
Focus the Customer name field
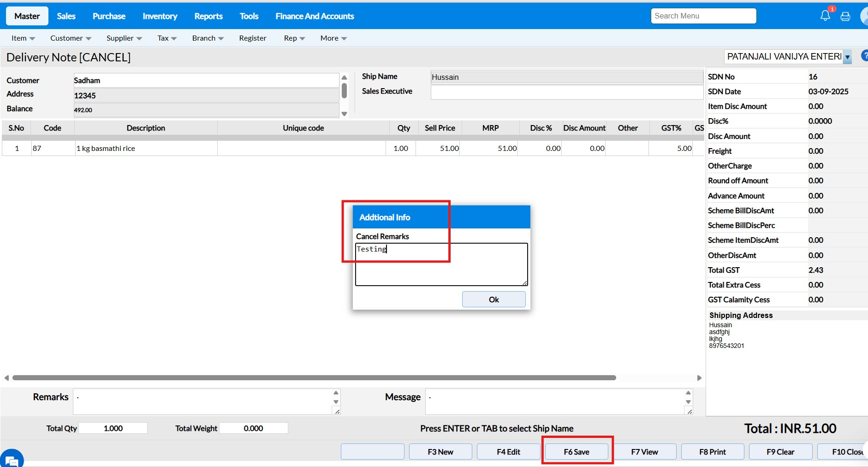pyautogui.click(x=206, y=80)
